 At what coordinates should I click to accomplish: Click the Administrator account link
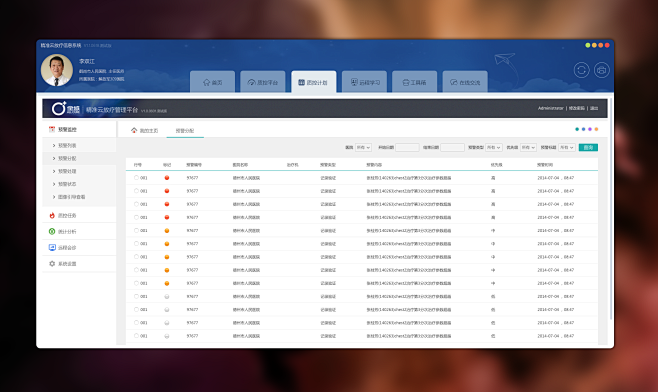click(x=551, y=108)
